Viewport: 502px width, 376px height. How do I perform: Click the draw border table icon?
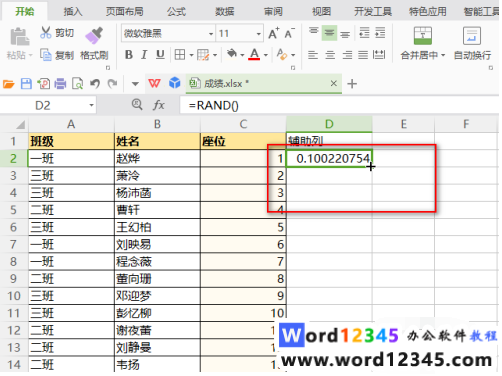click(x=203, y=55)
